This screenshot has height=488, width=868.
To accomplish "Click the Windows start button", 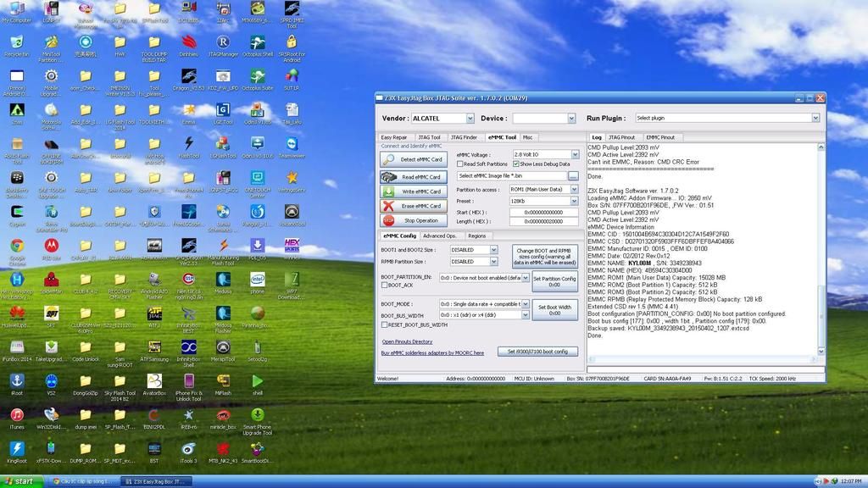I will coord(20,481).
